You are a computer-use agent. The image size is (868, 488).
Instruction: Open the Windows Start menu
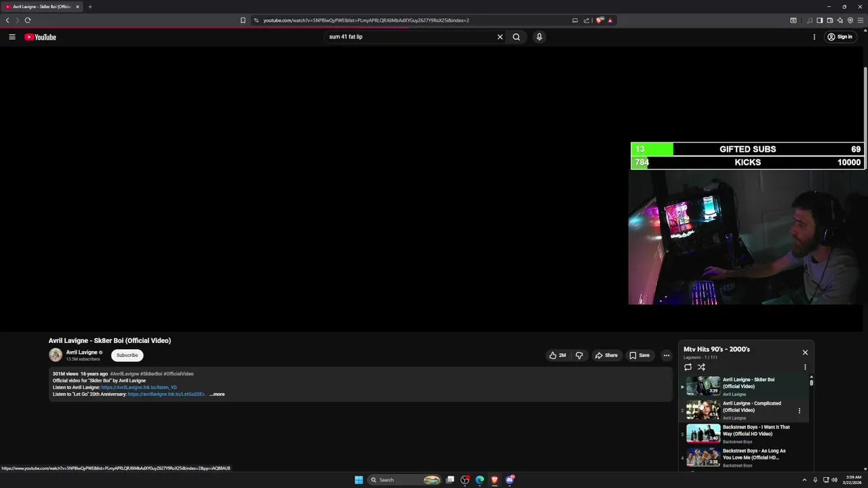[359, 480]
